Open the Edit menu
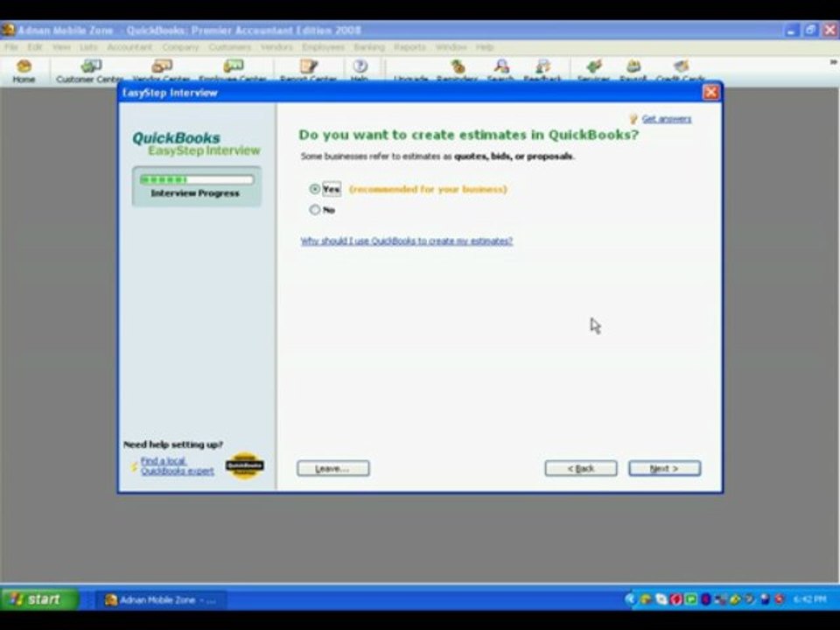840x630 pixels. (x=35, y=47)
